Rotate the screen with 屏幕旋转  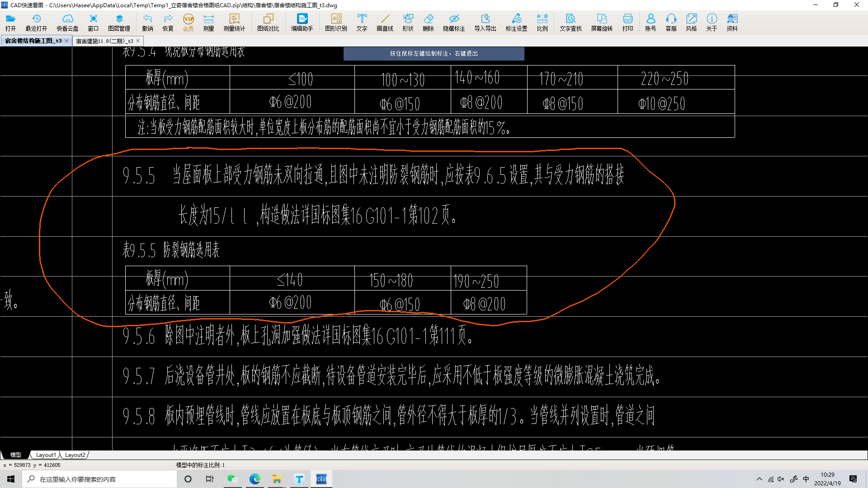point(602,22)
